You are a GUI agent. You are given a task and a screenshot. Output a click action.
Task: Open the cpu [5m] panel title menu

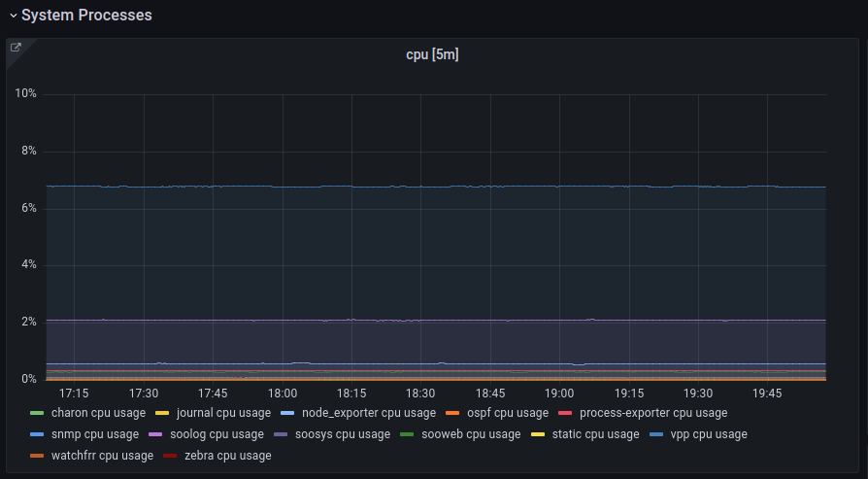click(x=432, y=55)
